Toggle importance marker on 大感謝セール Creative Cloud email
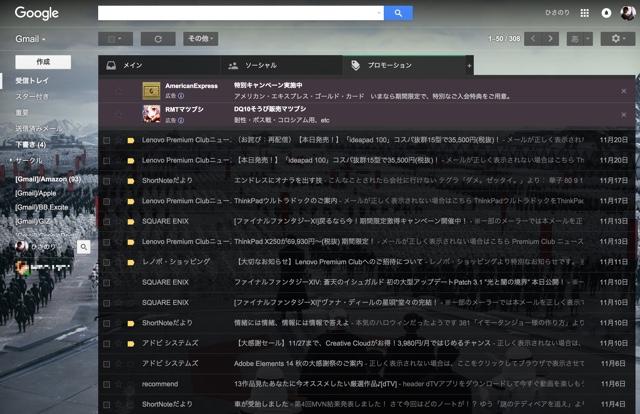 [131, 344]
